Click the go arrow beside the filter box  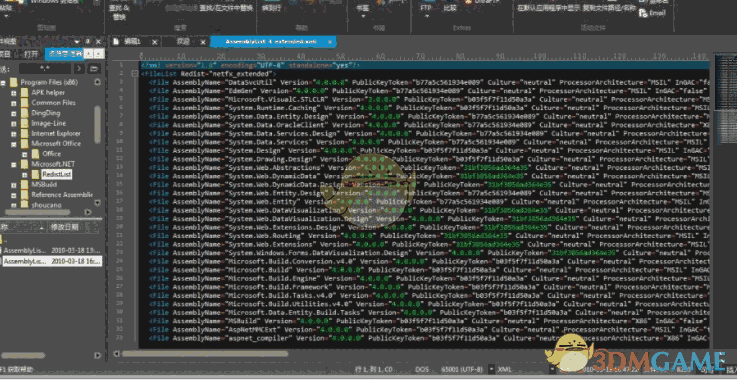[x=79, y=69]
